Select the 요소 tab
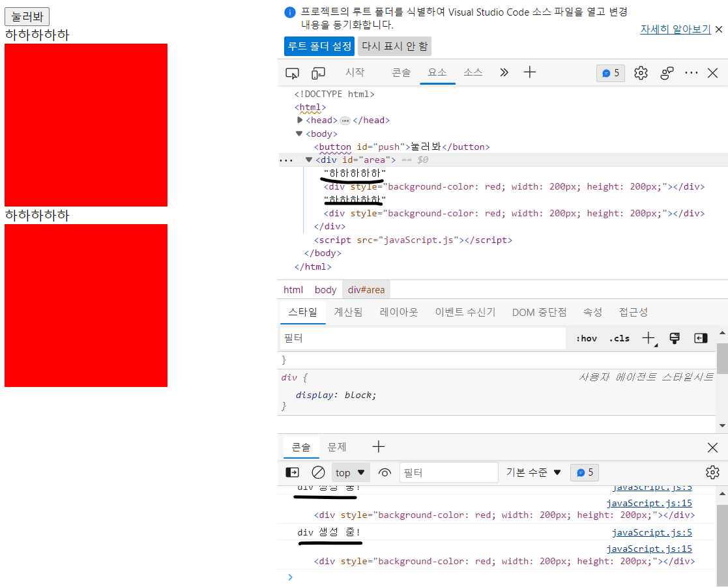This screenshot has height=587, width=728. pos(437,72)
